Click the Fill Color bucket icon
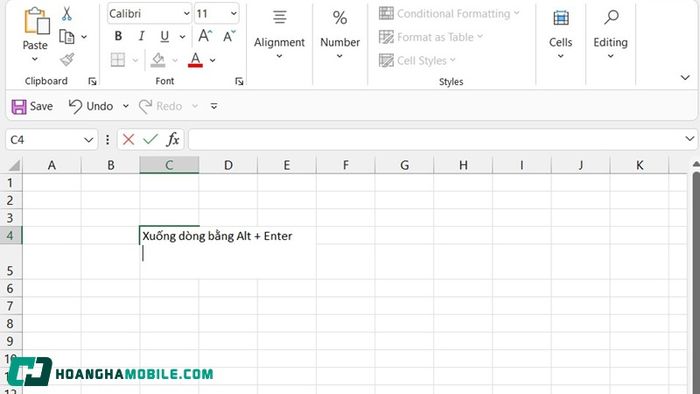 pos(158,60)
